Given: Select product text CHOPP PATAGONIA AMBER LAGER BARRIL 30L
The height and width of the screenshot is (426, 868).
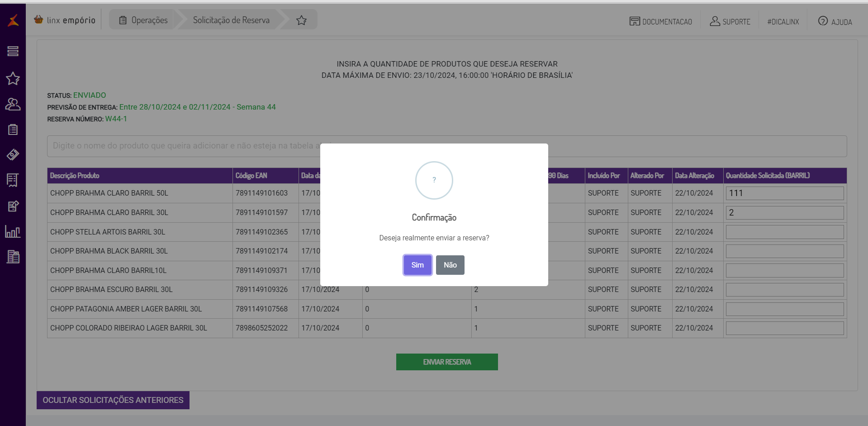Looking at the screenshot, I should coord(126,309).
